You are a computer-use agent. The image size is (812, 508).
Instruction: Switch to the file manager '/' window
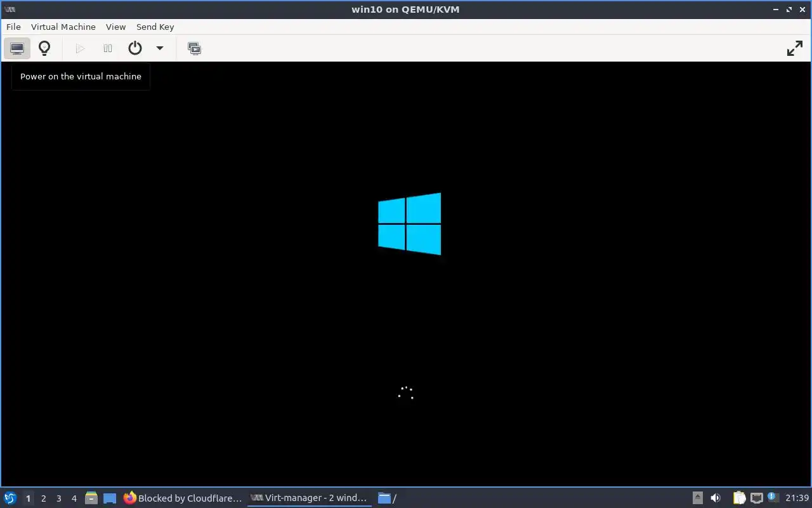(387, 498)
